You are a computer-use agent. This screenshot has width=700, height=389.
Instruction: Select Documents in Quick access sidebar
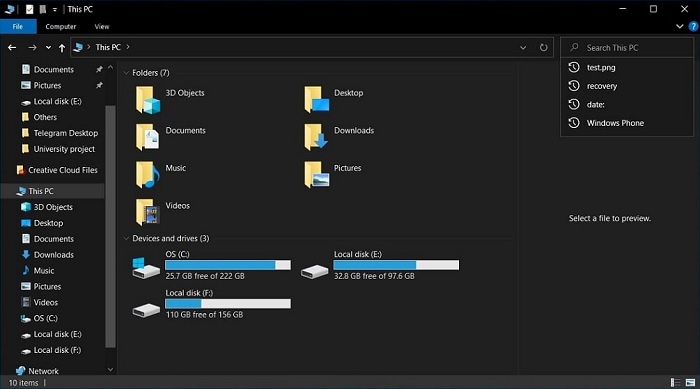point(54,69)
